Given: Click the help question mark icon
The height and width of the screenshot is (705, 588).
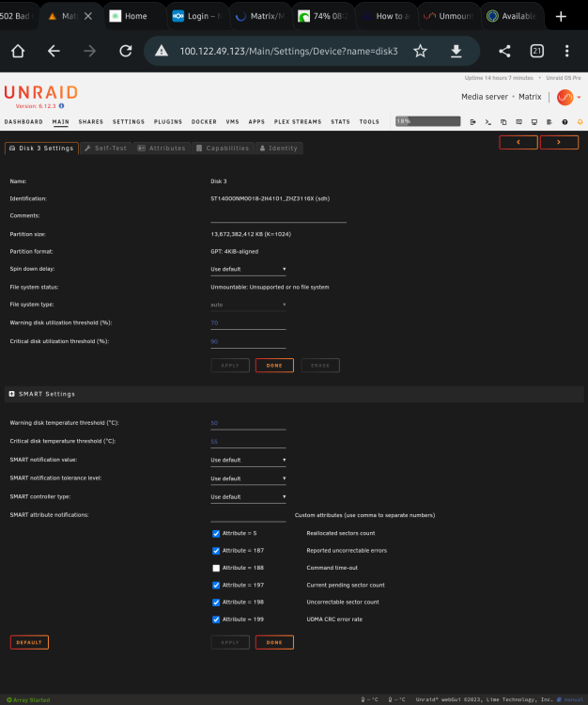Looking at the screenshot, I should 565,122.
